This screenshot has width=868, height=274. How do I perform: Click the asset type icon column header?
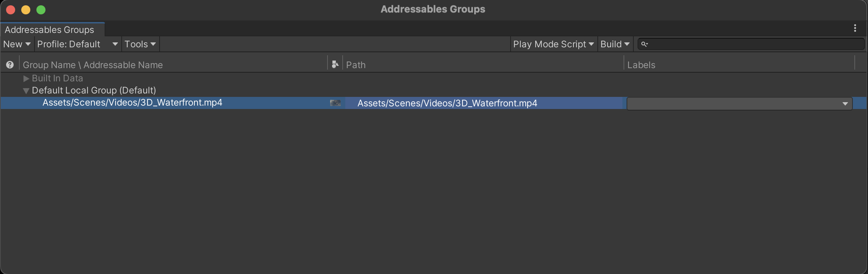[335, 65]
